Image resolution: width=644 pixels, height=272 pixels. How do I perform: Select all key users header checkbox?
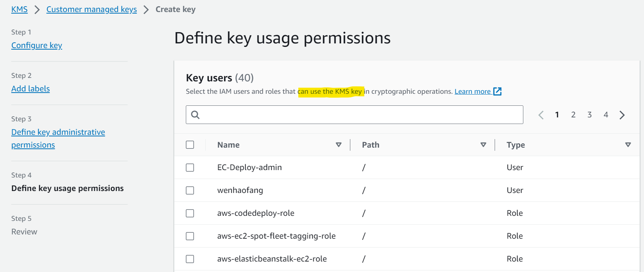point(190,145)
